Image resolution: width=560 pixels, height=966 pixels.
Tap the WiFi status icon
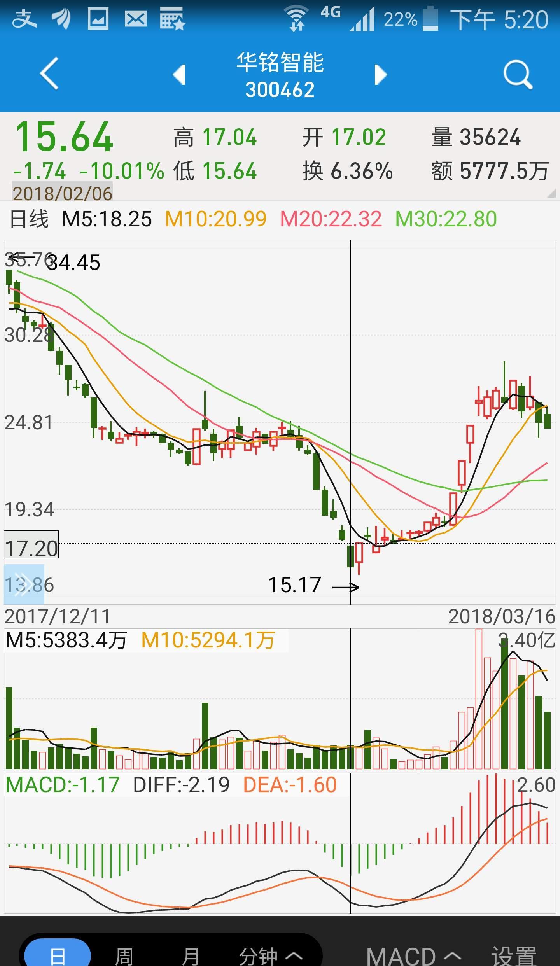click(296, 19)
